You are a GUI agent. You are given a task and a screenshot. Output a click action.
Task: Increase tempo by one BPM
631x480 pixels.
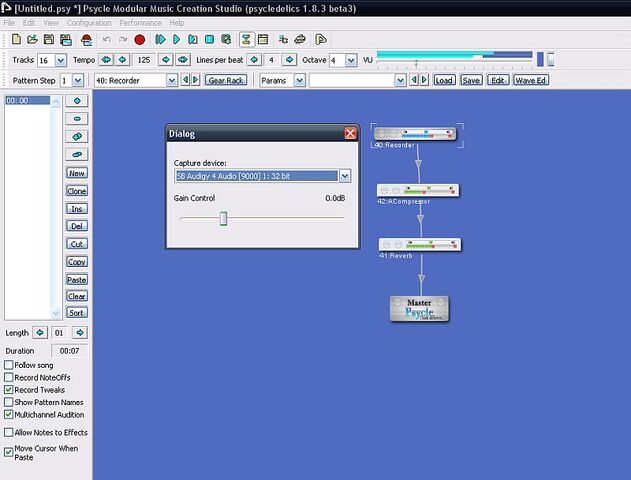pos(166,60)
